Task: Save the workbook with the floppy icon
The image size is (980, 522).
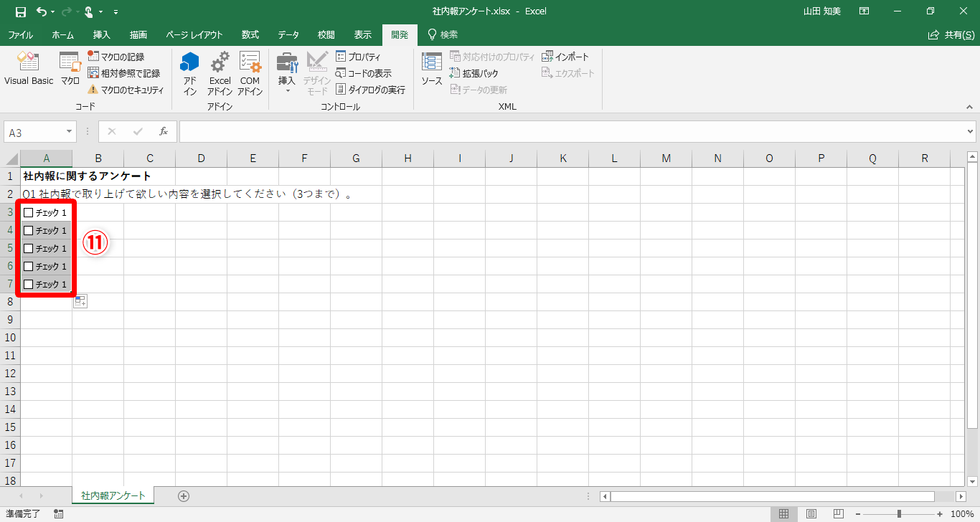Action: click(x=21, y=11)
